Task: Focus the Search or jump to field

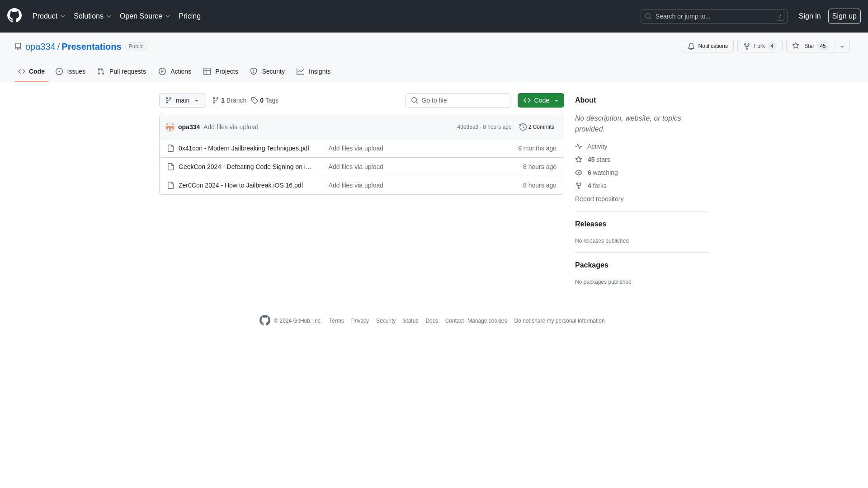Action: pos(714,16)
